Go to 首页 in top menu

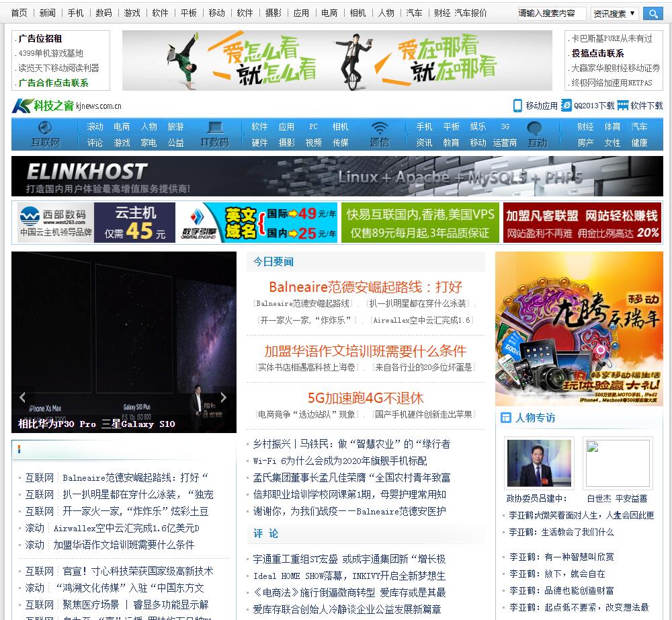tap(19, 13)
